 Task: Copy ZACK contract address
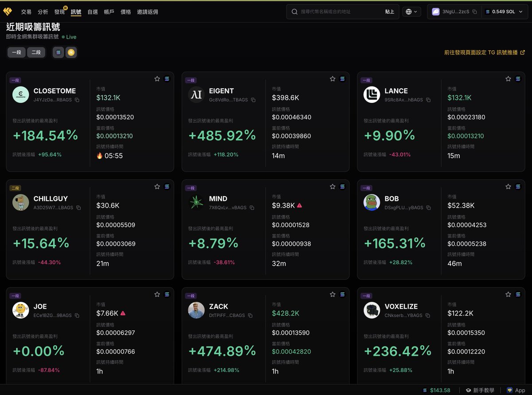pyautogui.click(x=250, y=316)
